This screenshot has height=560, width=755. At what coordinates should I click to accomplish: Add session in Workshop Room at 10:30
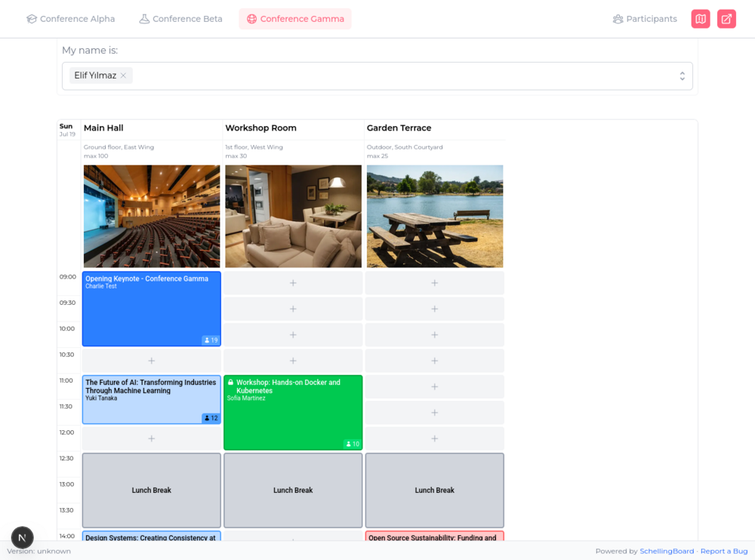click(293, 362)
